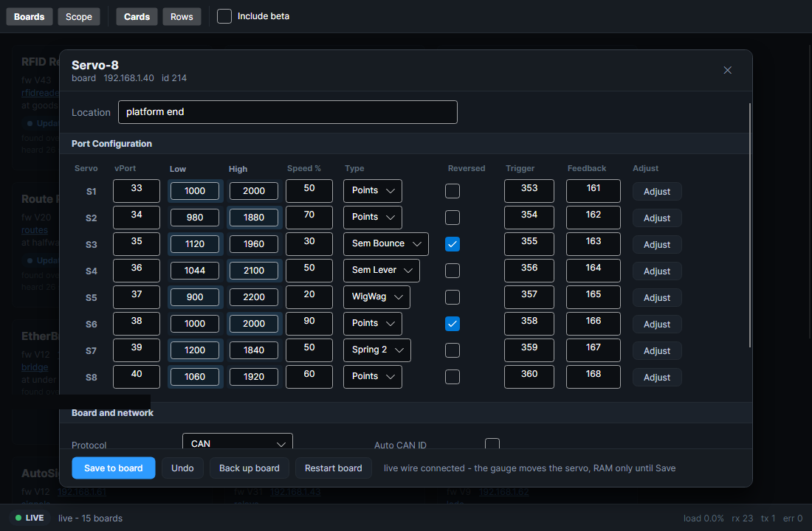The width and height of the screenshot is (812, 531).
Task: Close the Servo-8 dialog
Action: [x=727, y=70]
